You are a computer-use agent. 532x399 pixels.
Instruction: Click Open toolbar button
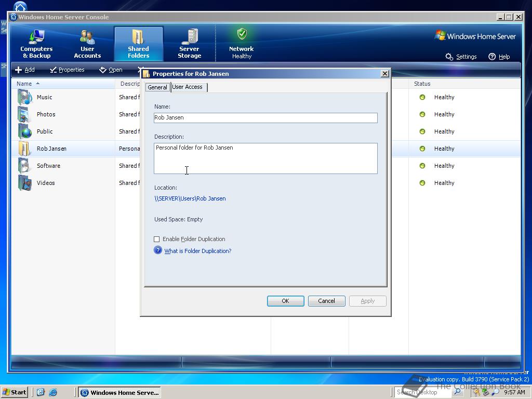[x=111, y=70]
